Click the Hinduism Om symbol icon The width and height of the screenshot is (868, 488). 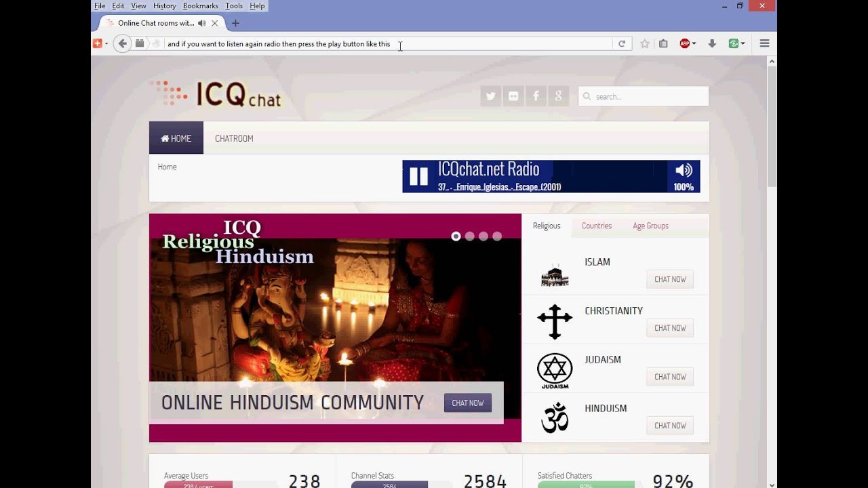[555, 418]
